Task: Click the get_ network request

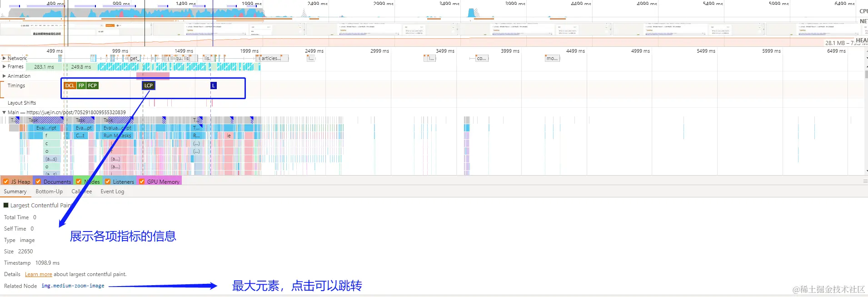Action: point(134,58)
